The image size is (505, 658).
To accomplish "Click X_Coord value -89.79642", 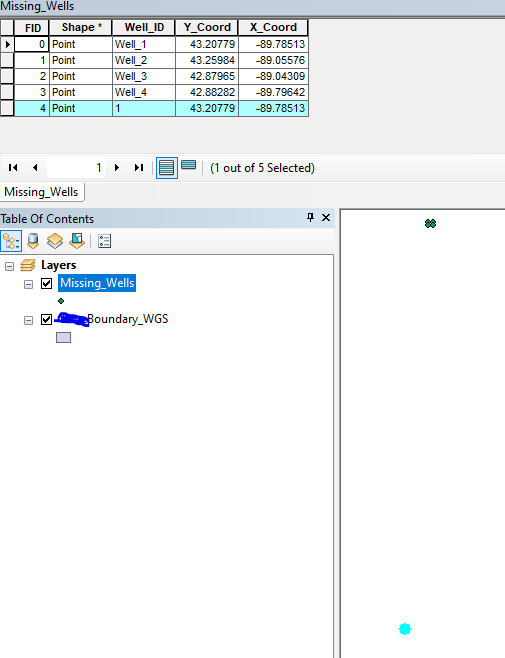I will tap(273, 92).
